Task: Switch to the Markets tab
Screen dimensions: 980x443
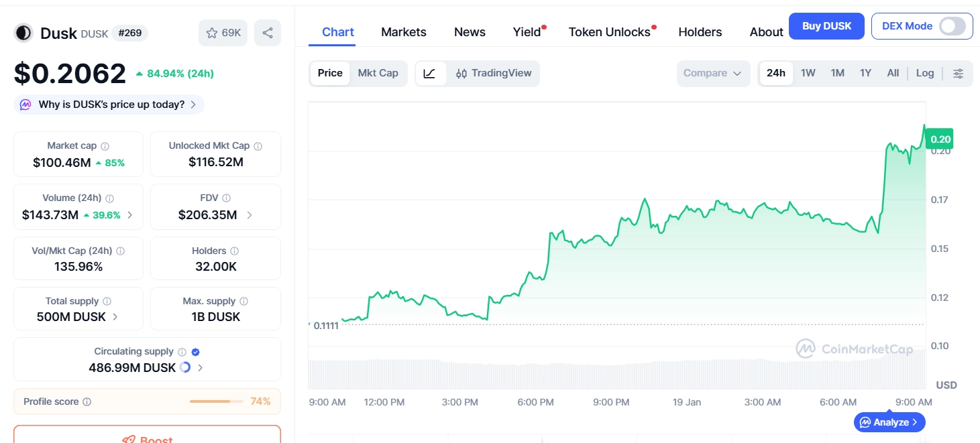Action: [403, 31]
